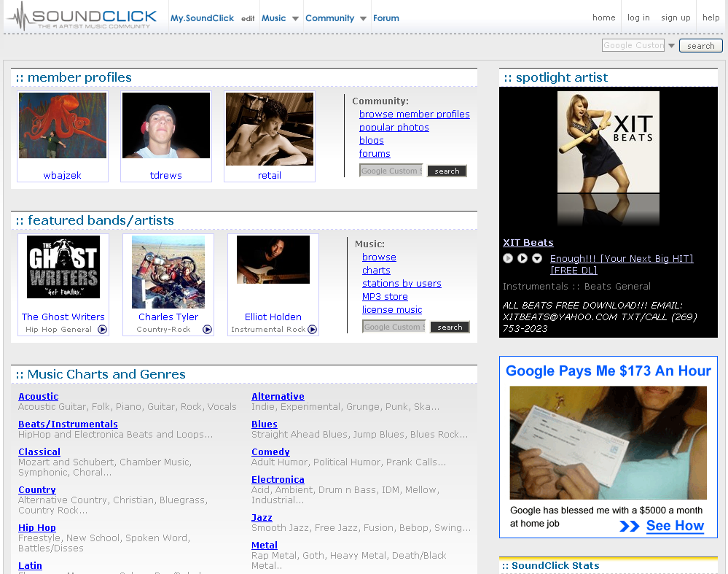Click the white play icon beside Enough!!!
This screenshot has height=574, width=728.
click(522, 258)
